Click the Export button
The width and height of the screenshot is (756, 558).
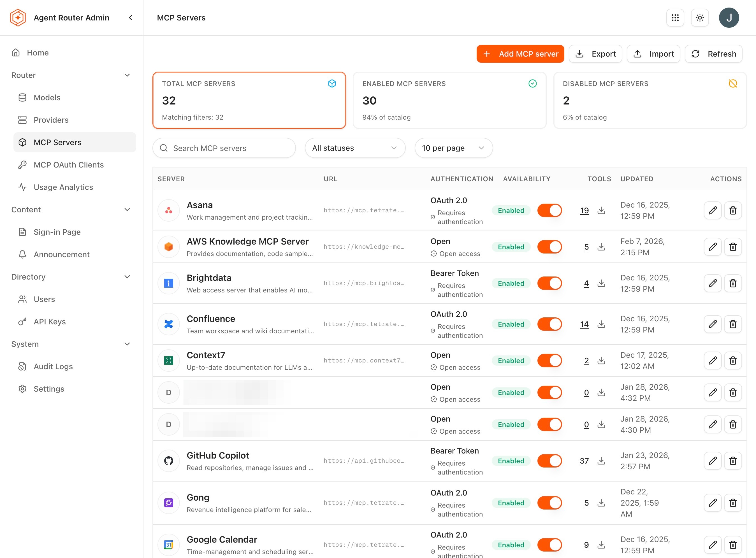pyautogui.click(x=595, y=54)
